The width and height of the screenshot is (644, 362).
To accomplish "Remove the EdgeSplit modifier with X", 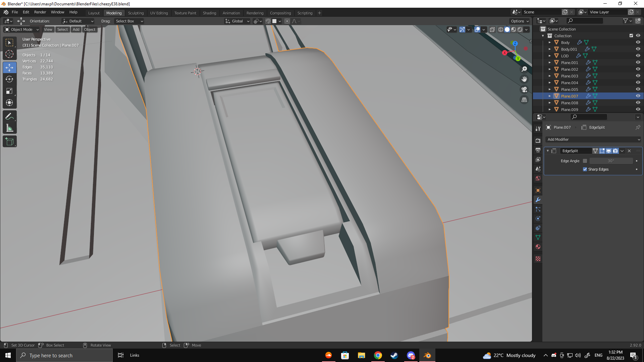I will click(x=629, y=151).
